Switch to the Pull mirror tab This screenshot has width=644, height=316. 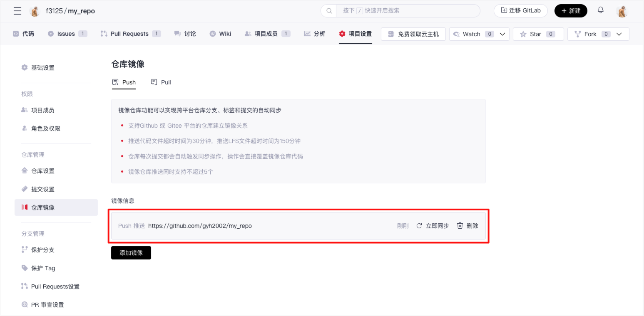[x=161, y=82]
